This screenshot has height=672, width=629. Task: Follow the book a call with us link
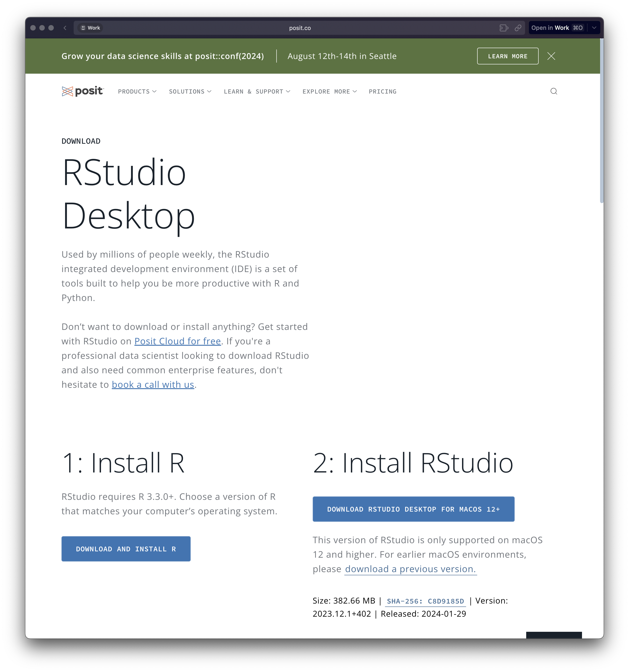point(153,384)
